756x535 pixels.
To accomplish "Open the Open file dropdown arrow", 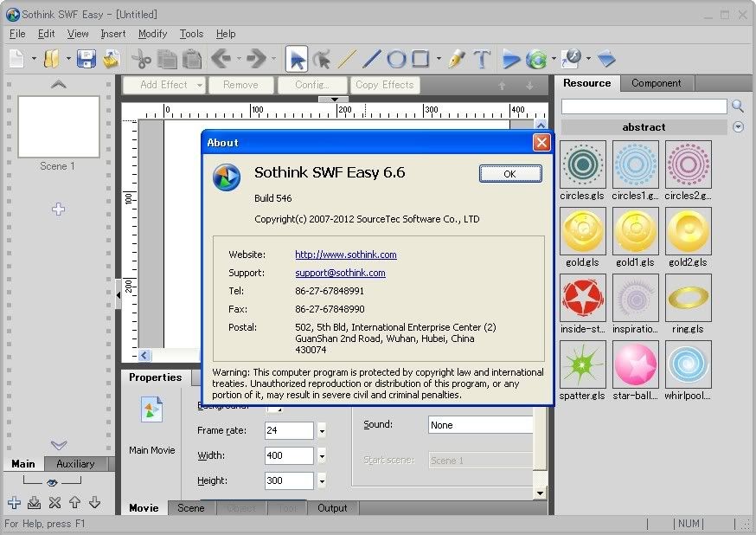I will click(68, 59).
